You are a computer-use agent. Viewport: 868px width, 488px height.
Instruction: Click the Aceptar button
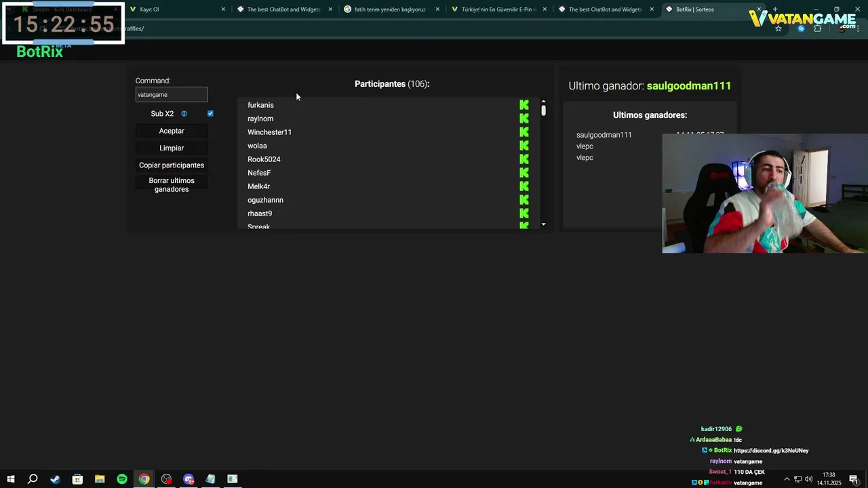click(x=172, y=131)
